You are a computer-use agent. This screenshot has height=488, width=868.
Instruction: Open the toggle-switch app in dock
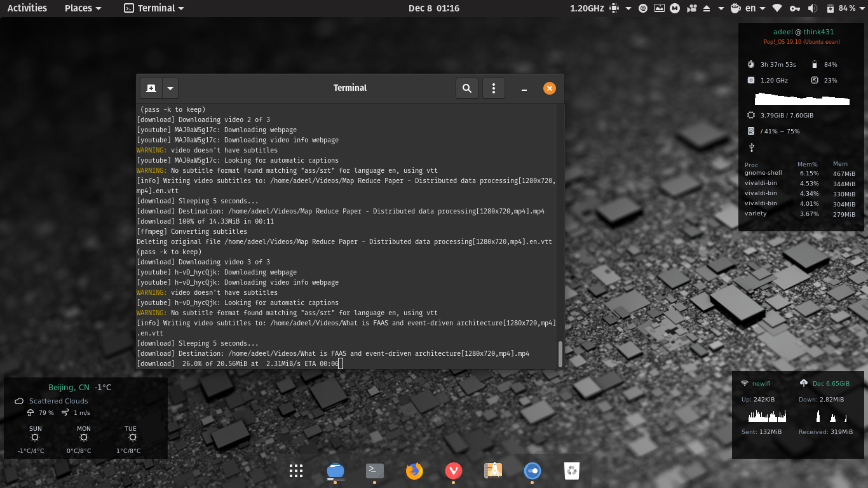pos(532,471)
